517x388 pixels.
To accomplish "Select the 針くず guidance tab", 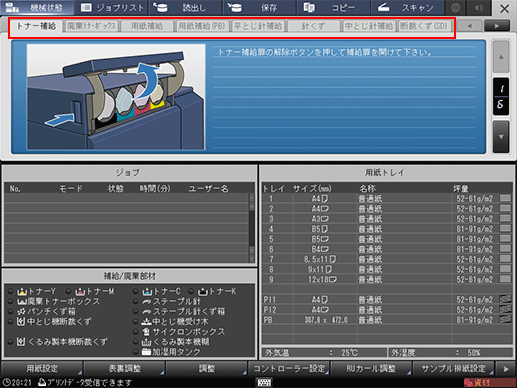I will coord(313,26).
